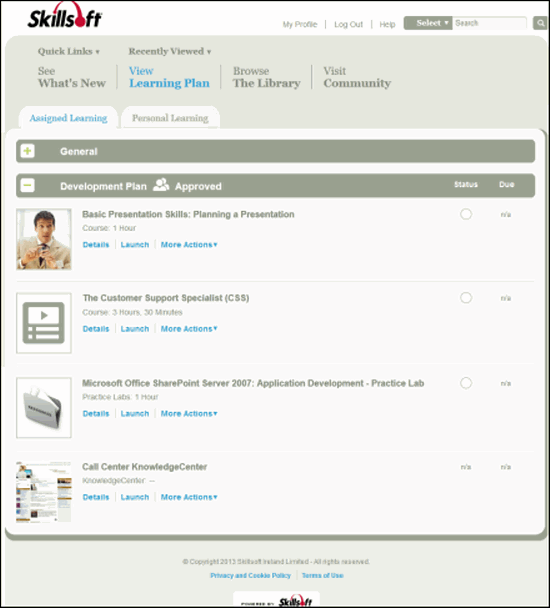
Task: Click the Due column header
Action: (506, 184)
